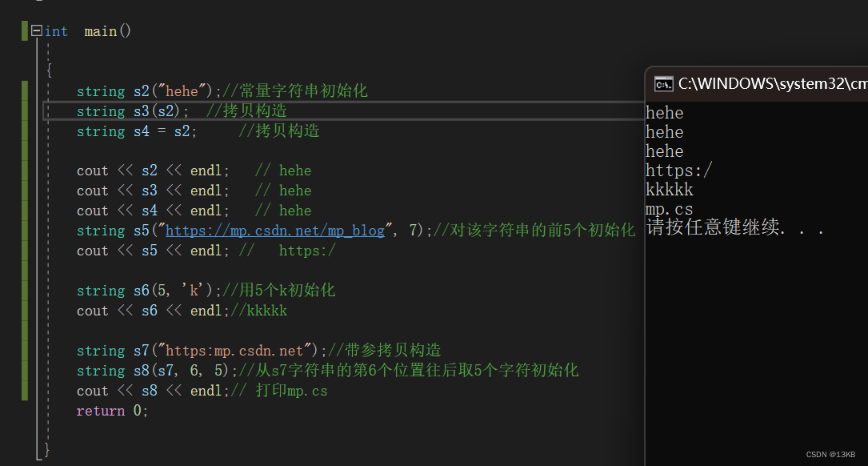868x466 pixels.
Task: Click the statement 'cout << s5 << endl;'
Action: 153,251
